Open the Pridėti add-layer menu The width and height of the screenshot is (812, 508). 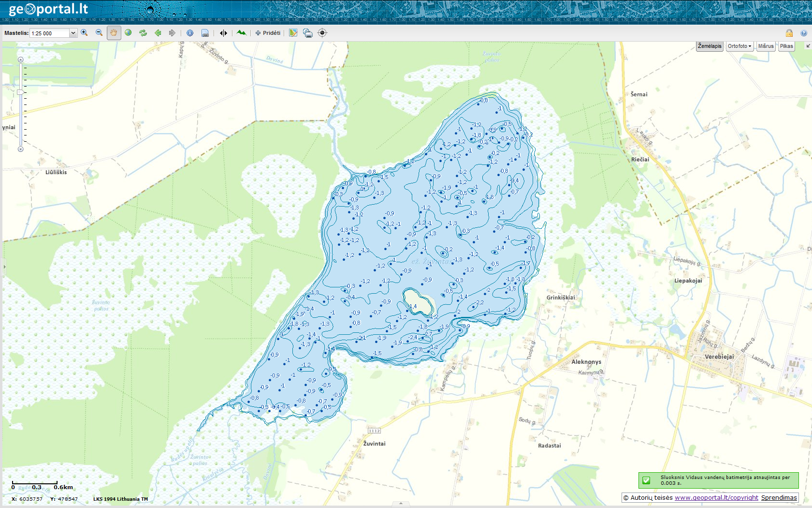[268, 33]
